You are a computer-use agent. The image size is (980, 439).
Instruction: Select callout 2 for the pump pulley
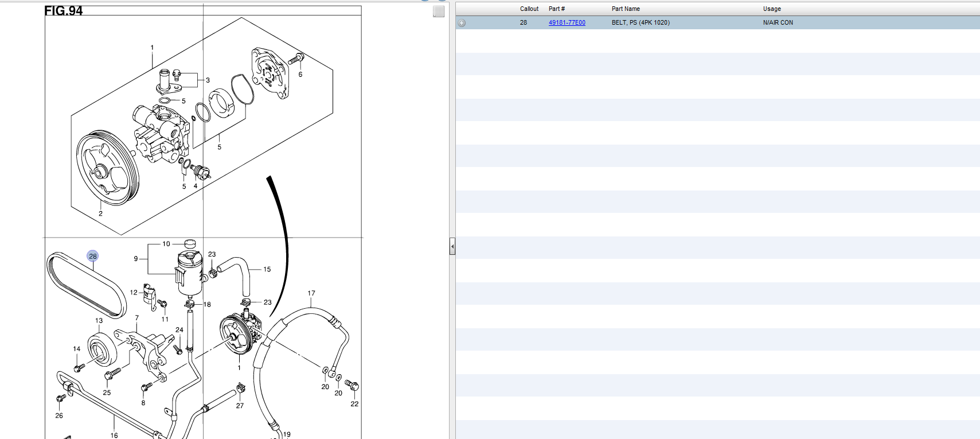(x=100, y=213)
